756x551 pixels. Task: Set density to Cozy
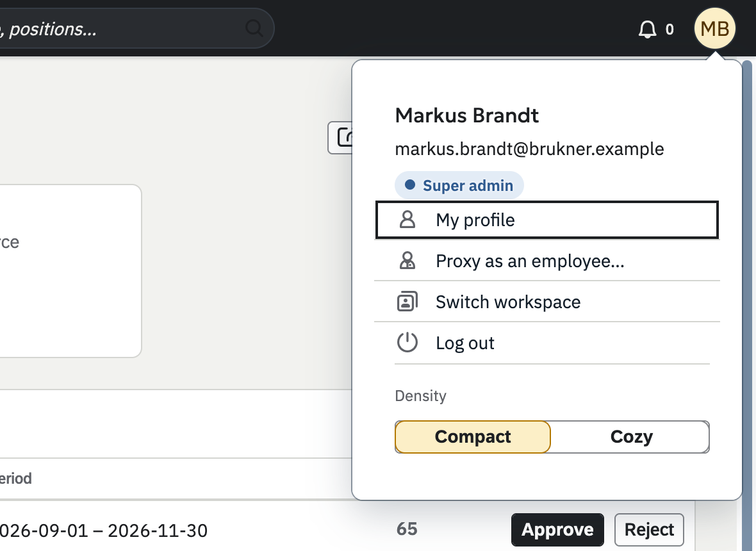click(x=631, y=437)
